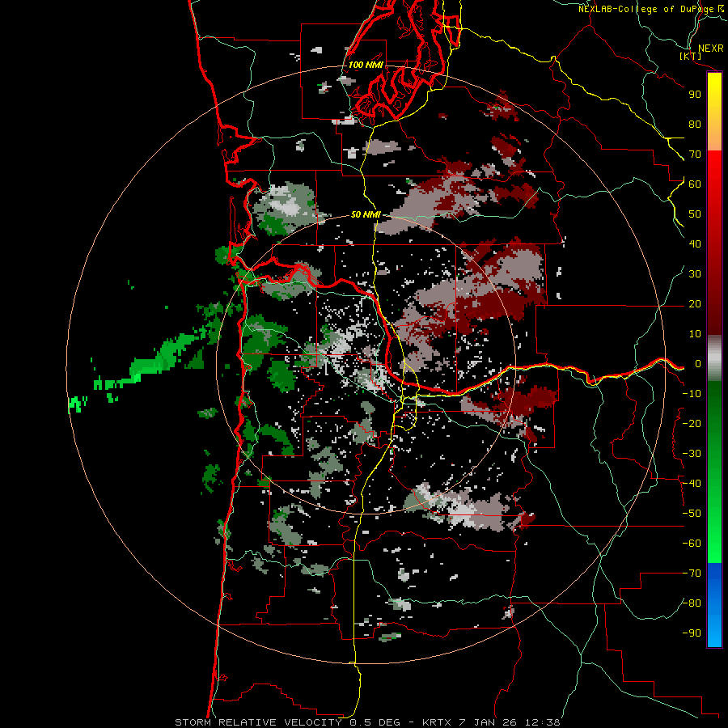Click the 70 value on velocity scale
This screenshot has width=728, height=728.
(695, 154)
